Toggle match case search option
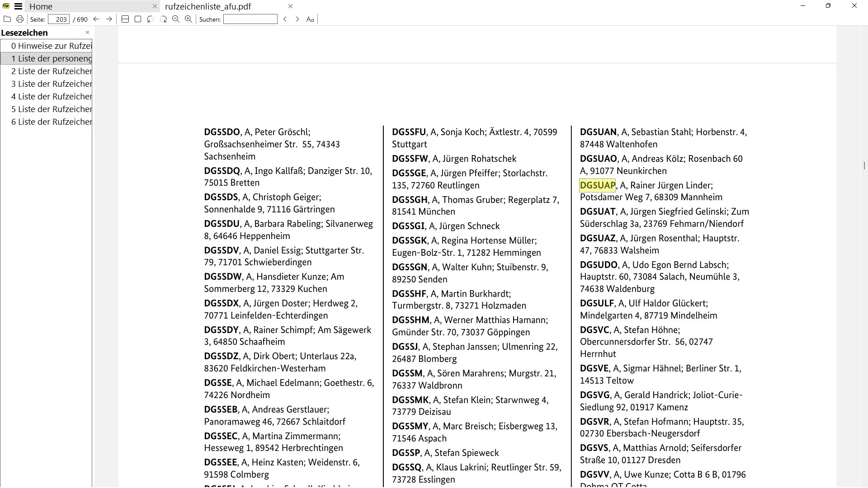The width and height of the screenshot is (868, 488). click(x=310, y=19)
